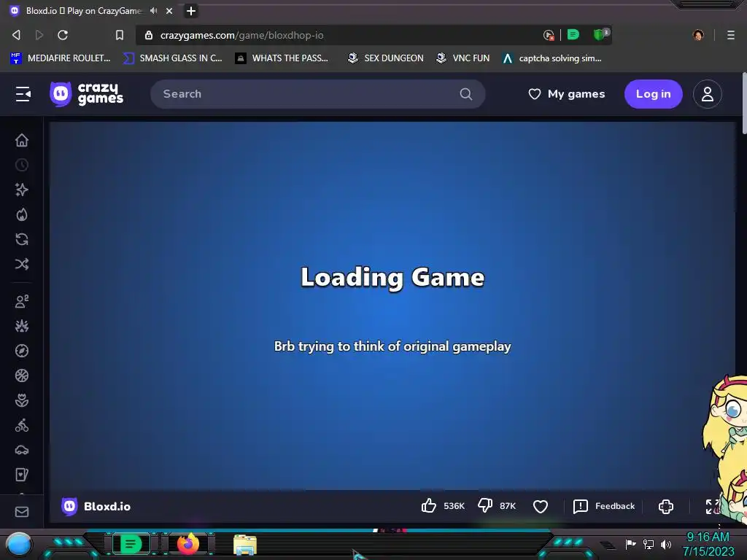The image size is (747, 560).
Task: Open Trending flame icon in sidebar
Action: [x=22, y=214]
